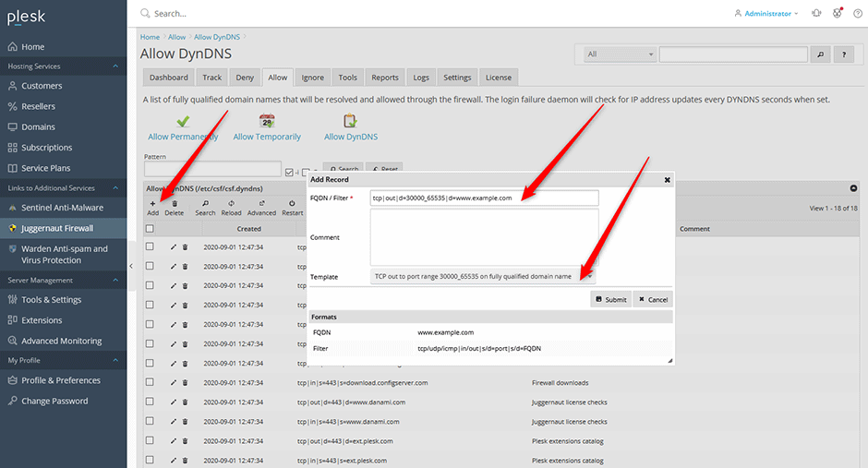This screenshot has width=868, height=468.
Task: Switch to the Logs tab
Action: pyautogui.click(x=421, y=78)
